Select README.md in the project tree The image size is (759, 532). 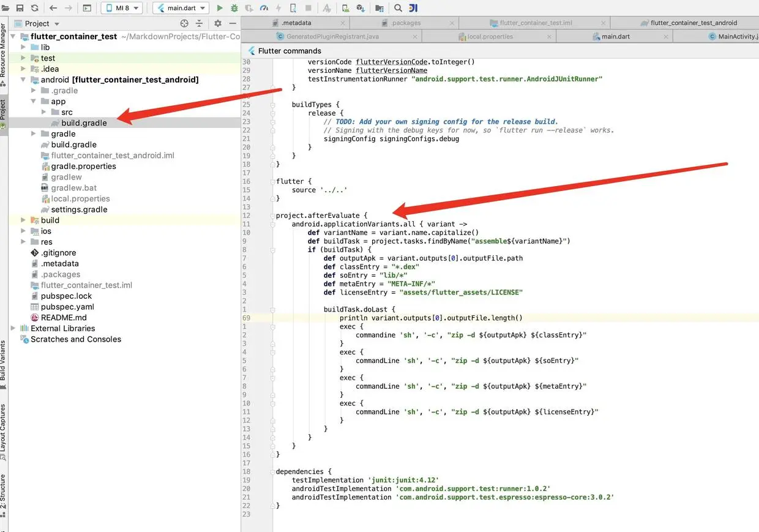pos(64,318)
